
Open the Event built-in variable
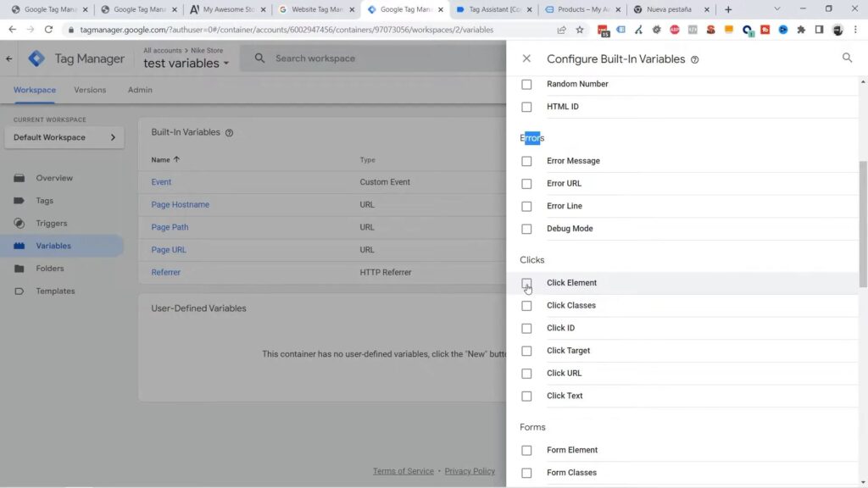[161, 182]
